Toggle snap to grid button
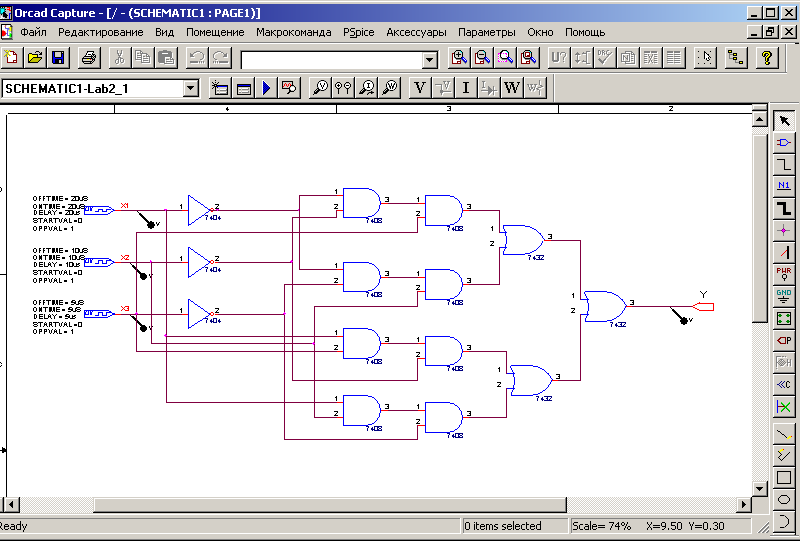Viewport: 800px width, 541px height. [x=705, y=58]
